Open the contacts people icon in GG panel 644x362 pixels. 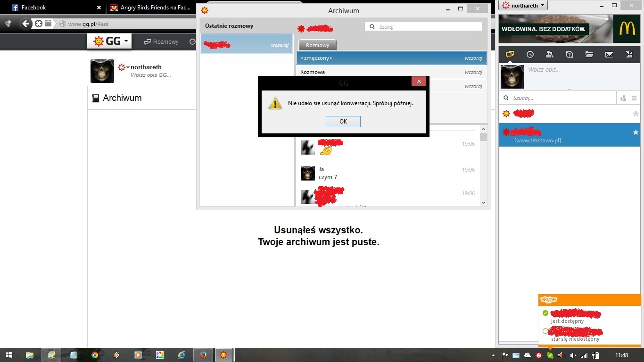(549, 55)
